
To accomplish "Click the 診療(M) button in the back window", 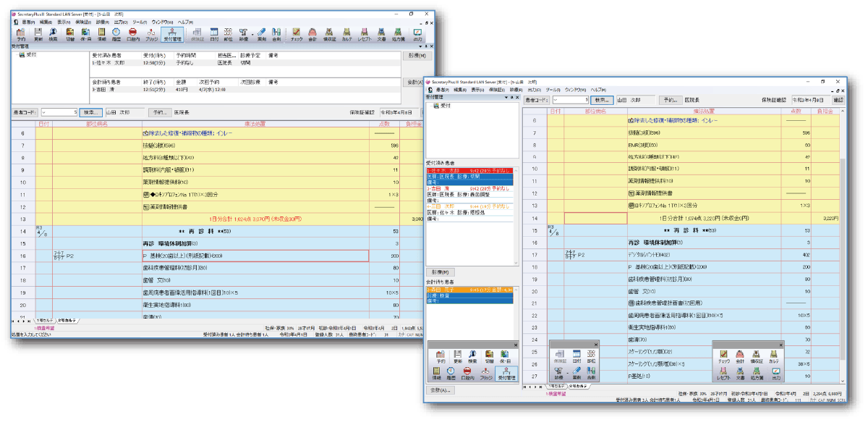I will [x=414, y=56].
